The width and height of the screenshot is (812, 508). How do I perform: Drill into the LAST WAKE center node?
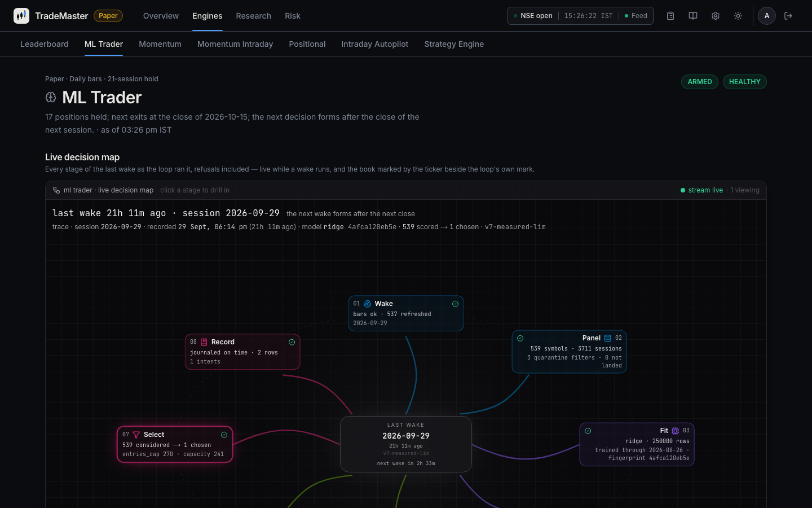406,444
